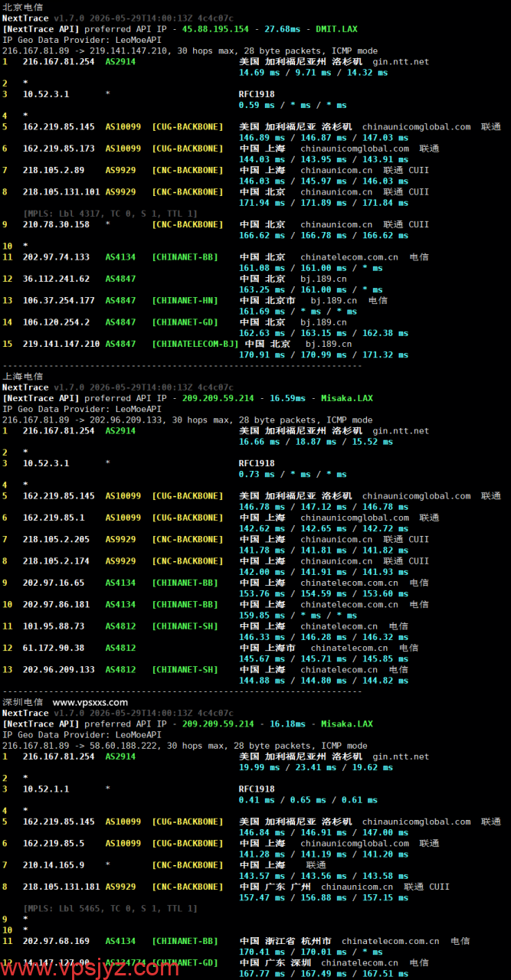Viewport: 511px width, 980px height.
Task: Select hop IP 218.105.131.181
Action: click(61, 887)
